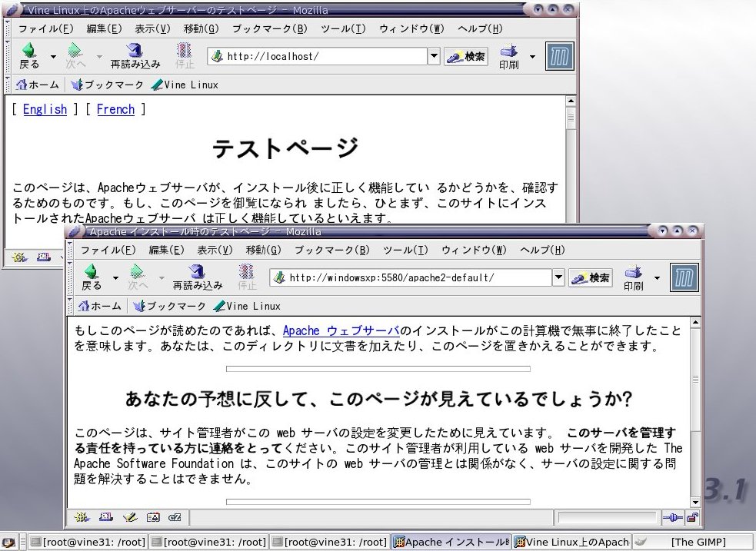
Task: Follow the Apache ウェブサーバ link
Action: click(x=341, y=331)
